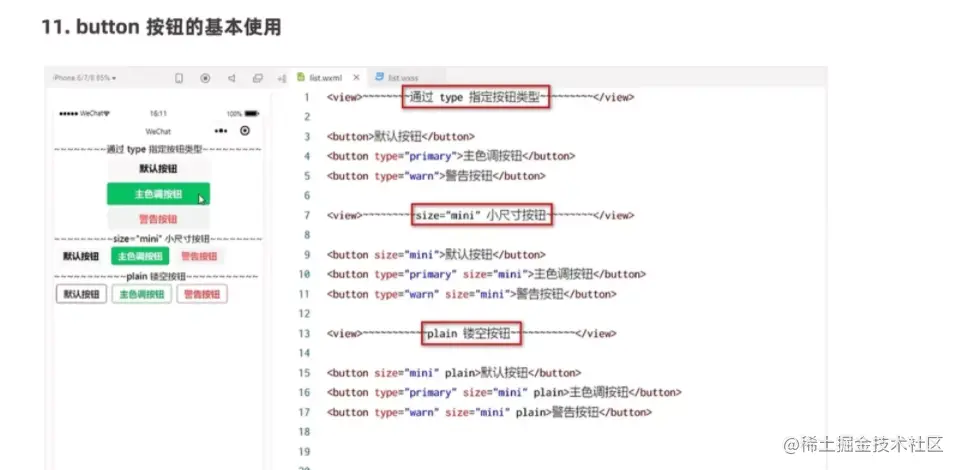The width and height of the screenshot is (959, 470).
Task: Click code on line 10 with type="primary" size="mini"
Action: pos(486,274)
